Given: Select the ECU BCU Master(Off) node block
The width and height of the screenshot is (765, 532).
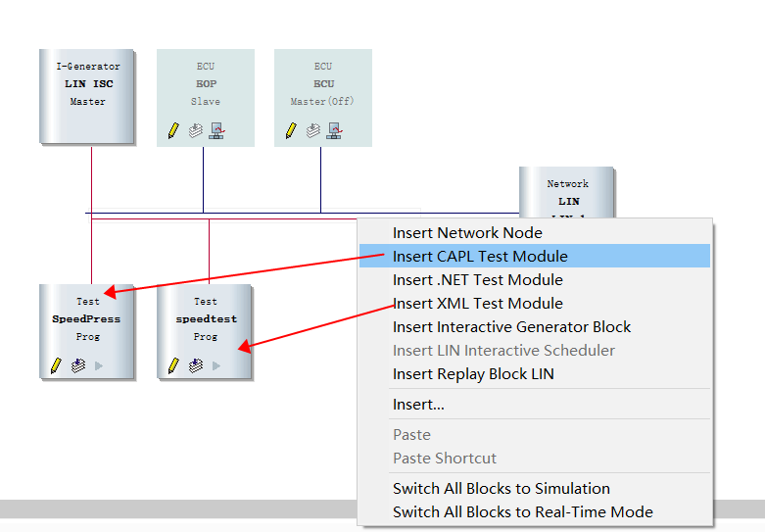Looking at the screenshot, I should (x=323, y=98).
